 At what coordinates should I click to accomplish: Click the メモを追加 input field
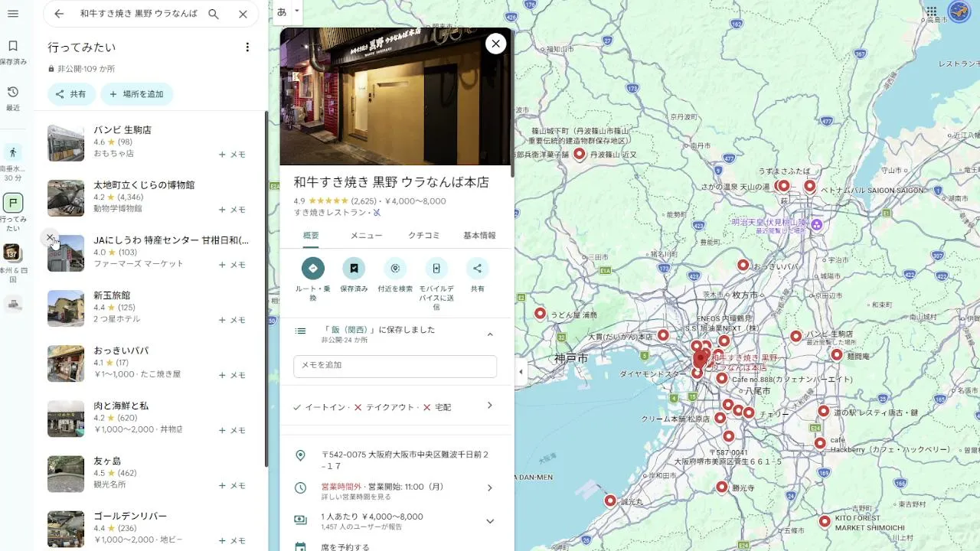tap(395, 366)
